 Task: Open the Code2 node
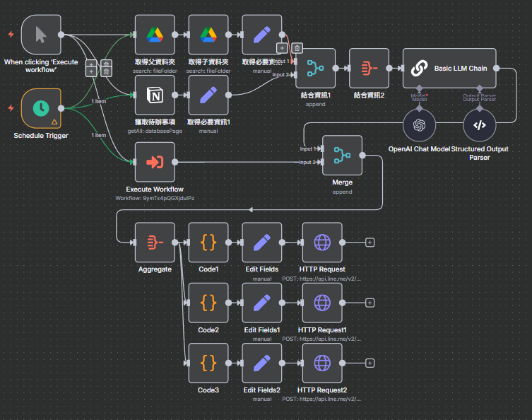click(x=208, y=303)
